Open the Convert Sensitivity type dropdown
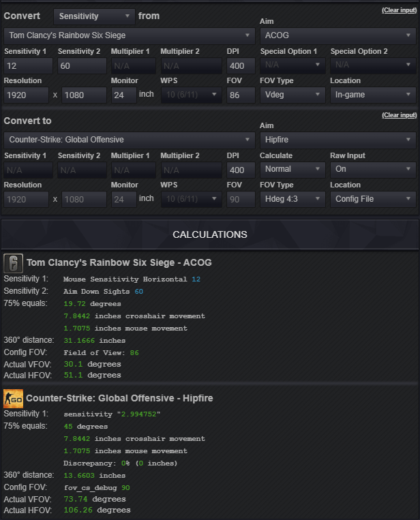This screenshot has height=520, width=420. pyautogui.click(x=94, y=16)
